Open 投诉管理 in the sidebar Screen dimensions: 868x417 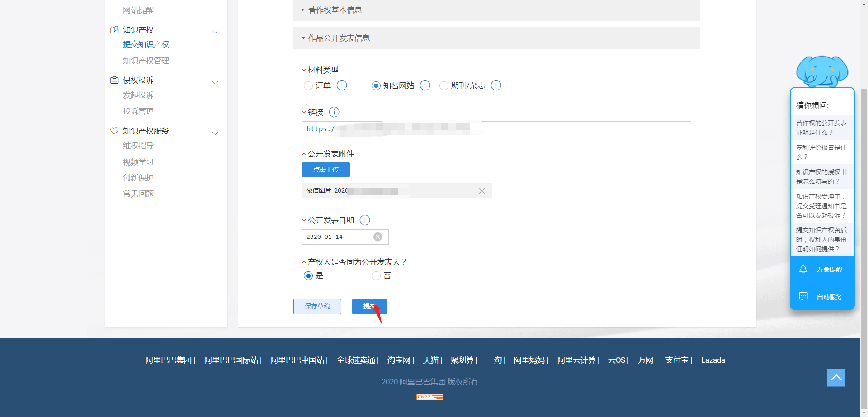tap(138, 111)
